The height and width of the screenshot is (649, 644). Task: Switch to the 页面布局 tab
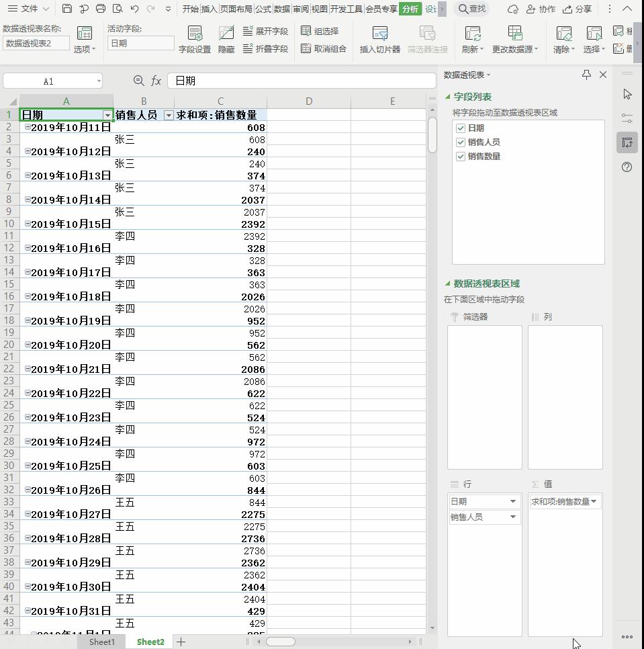click(236, 9)
